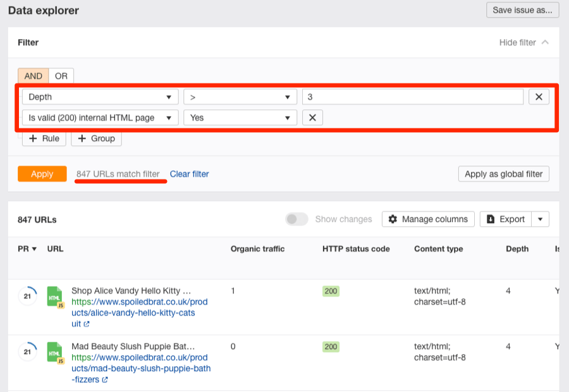Click the HTML file icon for Mad Beauty row

[x=56, y=352]
